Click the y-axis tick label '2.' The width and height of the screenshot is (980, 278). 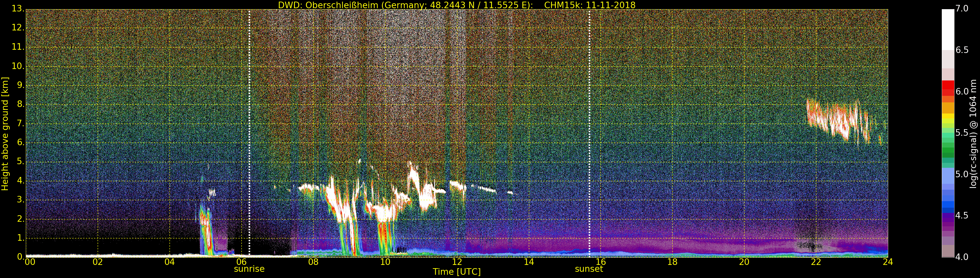tap(21, 218)
